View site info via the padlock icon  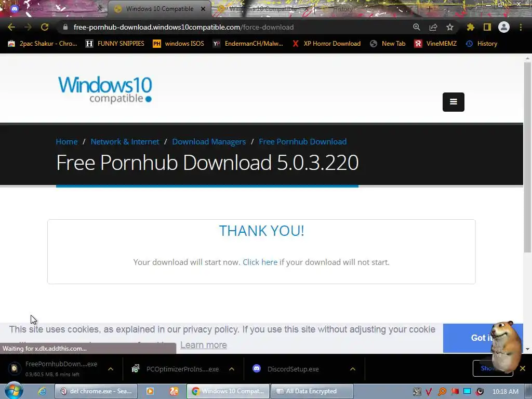(x=65, y=27)
